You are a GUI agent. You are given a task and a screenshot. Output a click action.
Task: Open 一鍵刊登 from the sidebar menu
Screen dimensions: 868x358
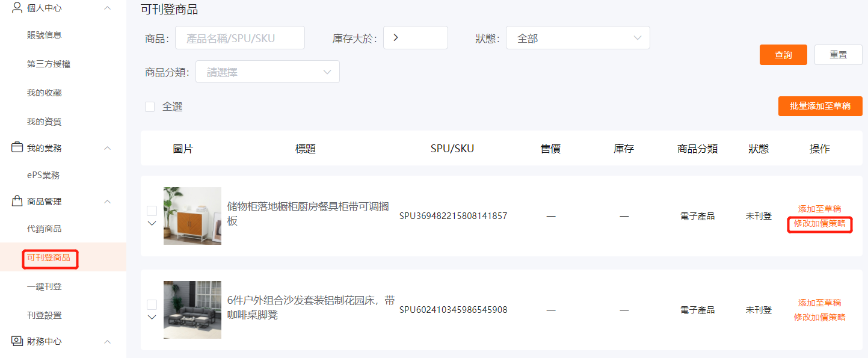pyautogui.click(x=45, y=286)
